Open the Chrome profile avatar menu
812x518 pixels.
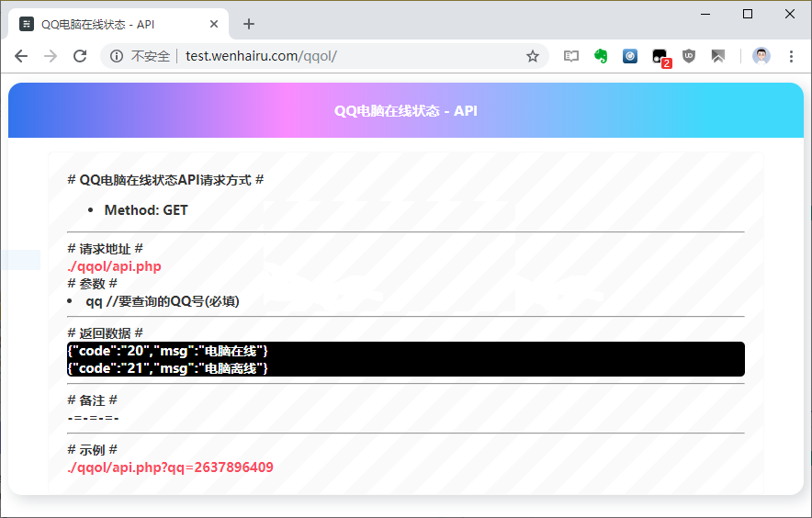(761, 56)
